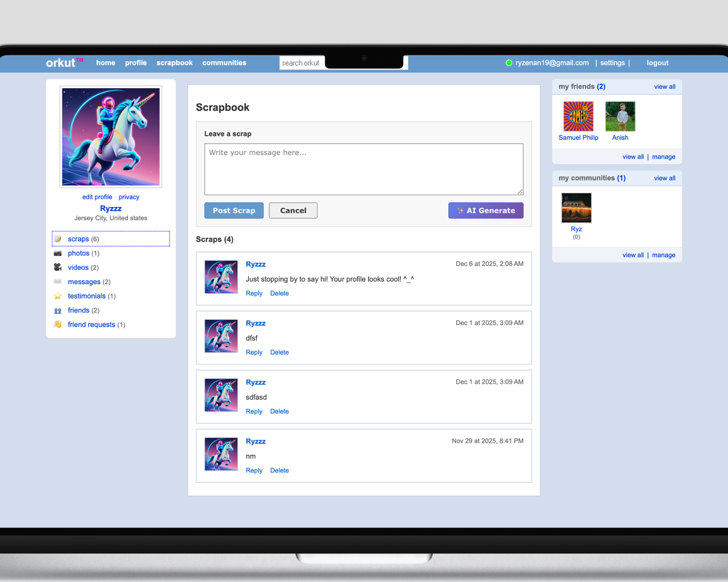This screenshot has width=728, height=582.
Task: Open the profile menu item
Action: [136, 63]
